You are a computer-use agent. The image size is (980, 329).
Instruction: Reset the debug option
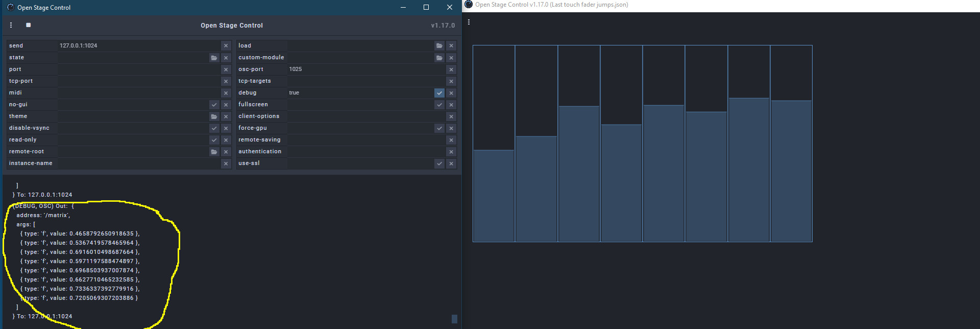coord(451,93)
